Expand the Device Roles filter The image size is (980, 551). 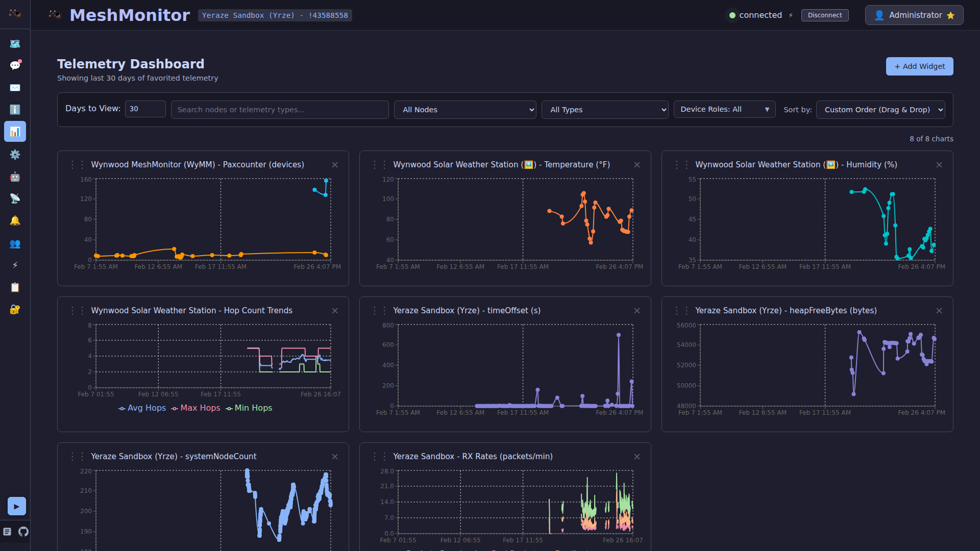tap(724, 109)
